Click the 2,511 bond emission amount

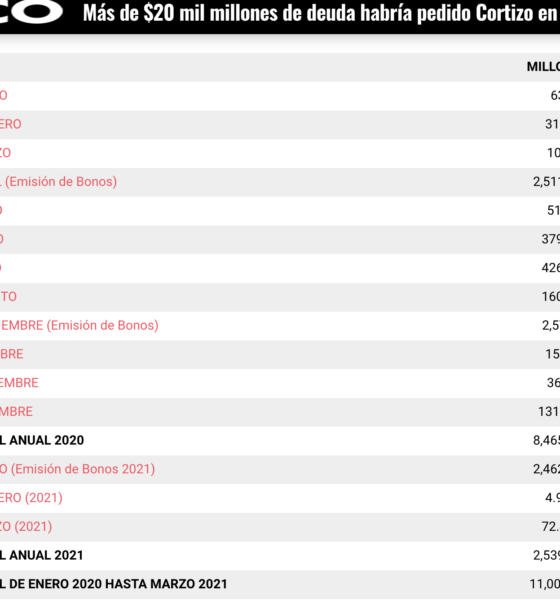tap(546, 181)
